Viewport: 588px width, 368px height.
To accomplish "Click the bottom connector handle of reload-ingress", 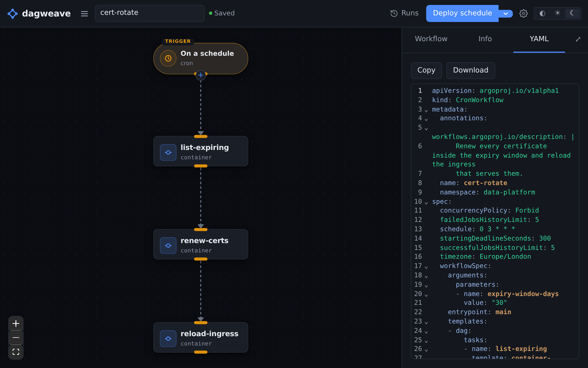I will 201,352.
